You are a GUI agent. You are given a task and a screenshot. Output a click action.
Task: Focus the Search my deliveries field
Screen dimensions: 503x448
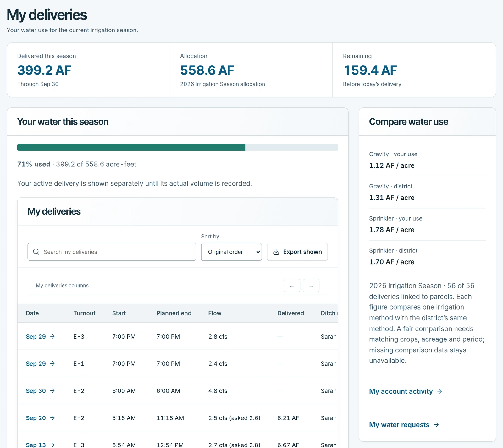pyautogui.click(x=112, y=252)
